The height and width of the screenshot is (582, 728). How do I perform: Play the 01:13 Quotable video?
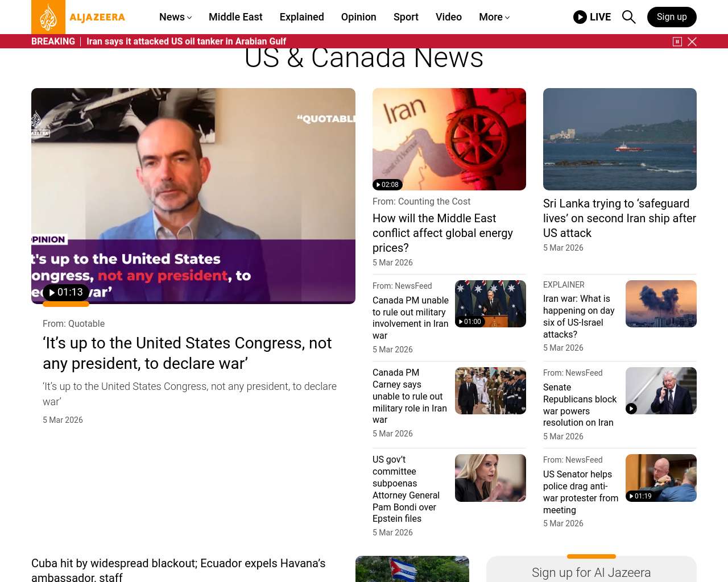66,293
